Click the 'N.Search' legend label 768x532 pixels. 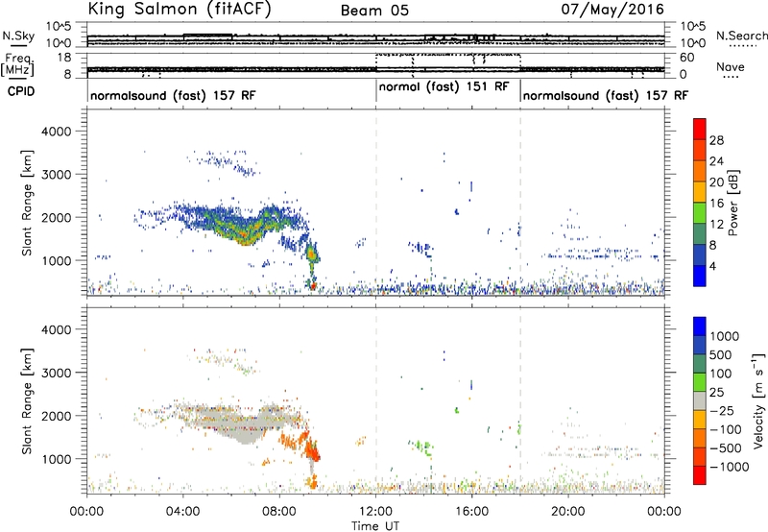click(x=742, y=36)
